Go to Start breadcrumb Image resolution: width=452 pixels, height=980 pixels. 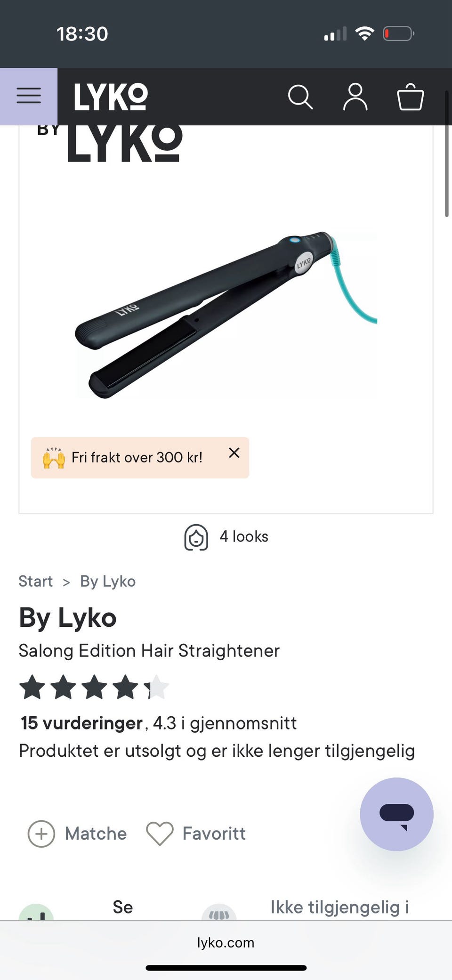(x=36, y=582)
